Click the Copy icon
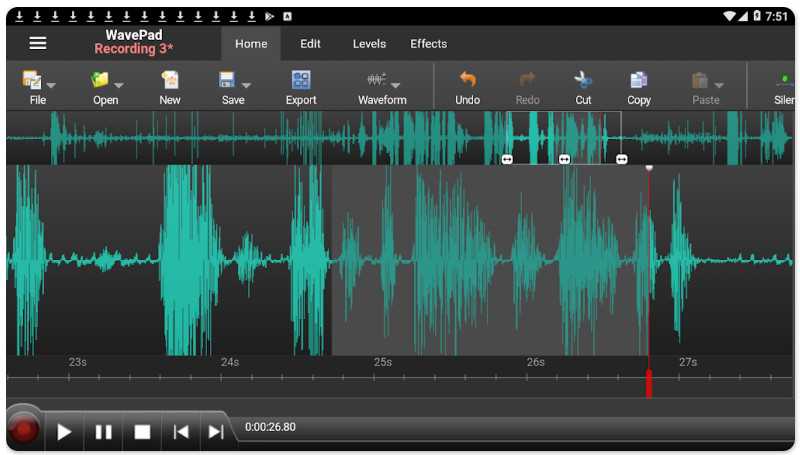The width and height of the screenshot is (800, 455). [x=638, y=81]
